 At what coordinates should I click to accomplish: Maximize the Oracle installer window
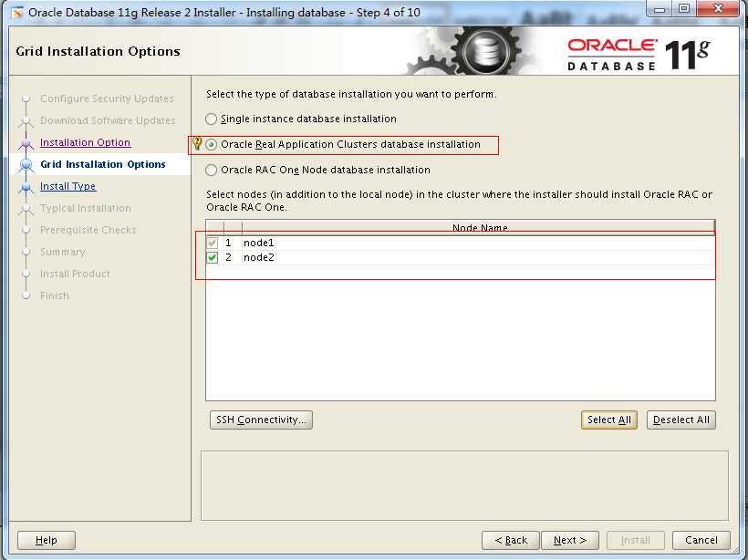[x=684, y=9]
